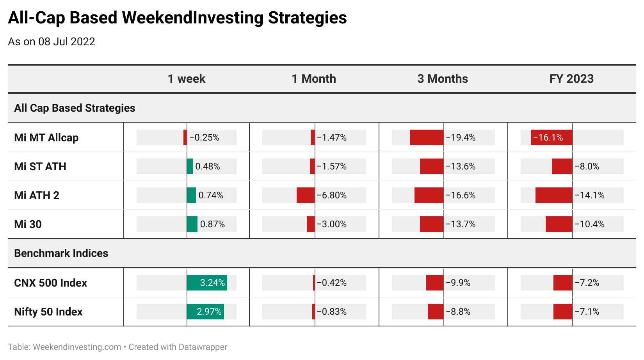Click the All Cap Based Strategies section header
Screen dimensions: 644x360
coord(75,108)
